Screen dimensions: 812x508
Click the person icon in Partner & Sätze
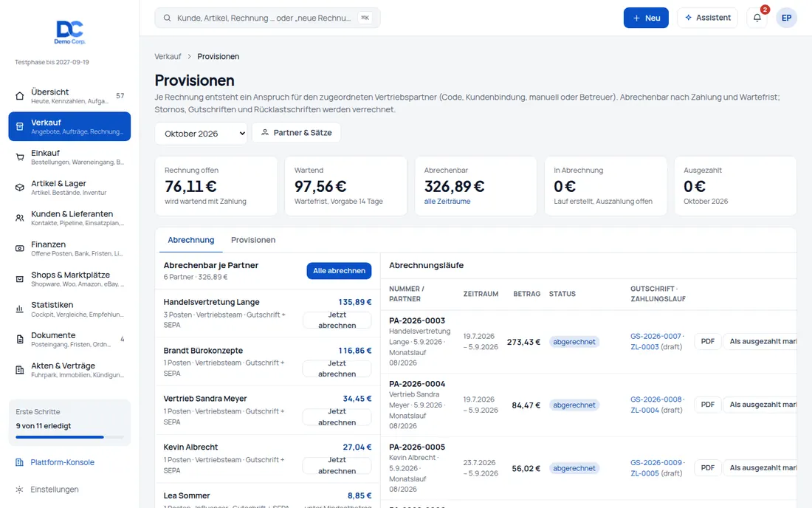pyautogui.click(x=264, y=133)
